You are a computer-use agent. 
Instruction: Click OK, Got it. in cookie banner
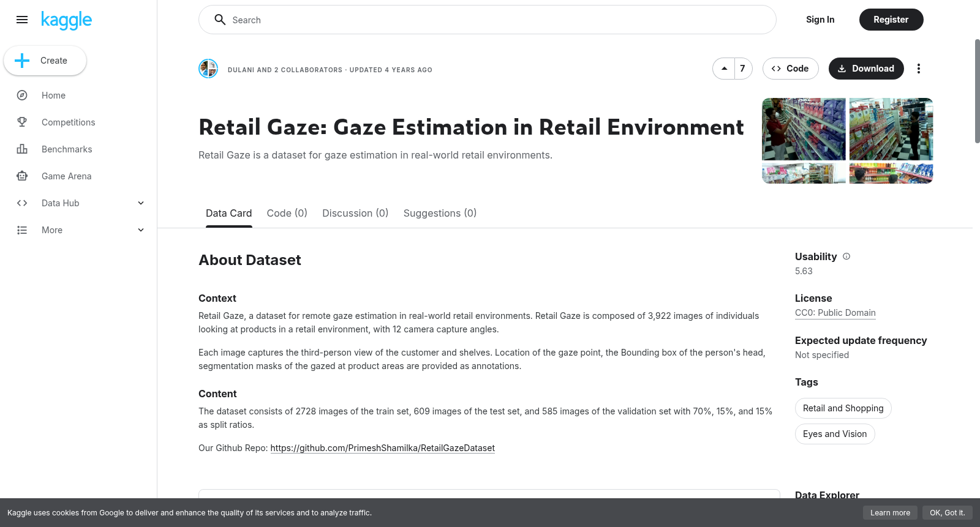tap(947, 513)
